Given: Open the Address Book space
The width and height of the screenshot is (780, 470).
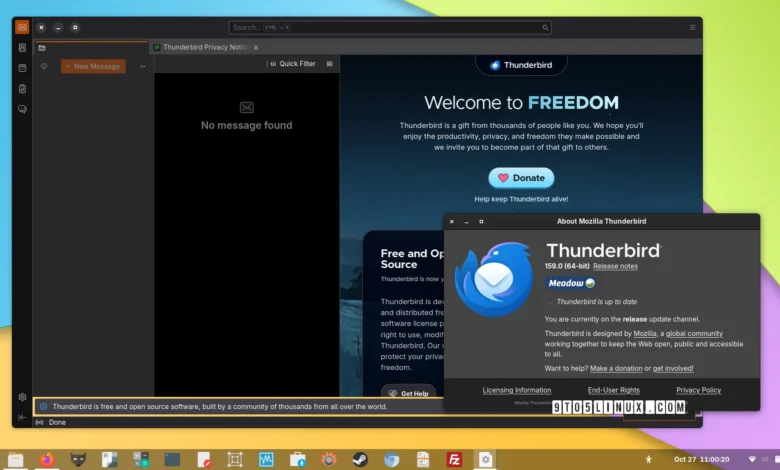Looking at the screenshot, I should [x=22, y=47].
